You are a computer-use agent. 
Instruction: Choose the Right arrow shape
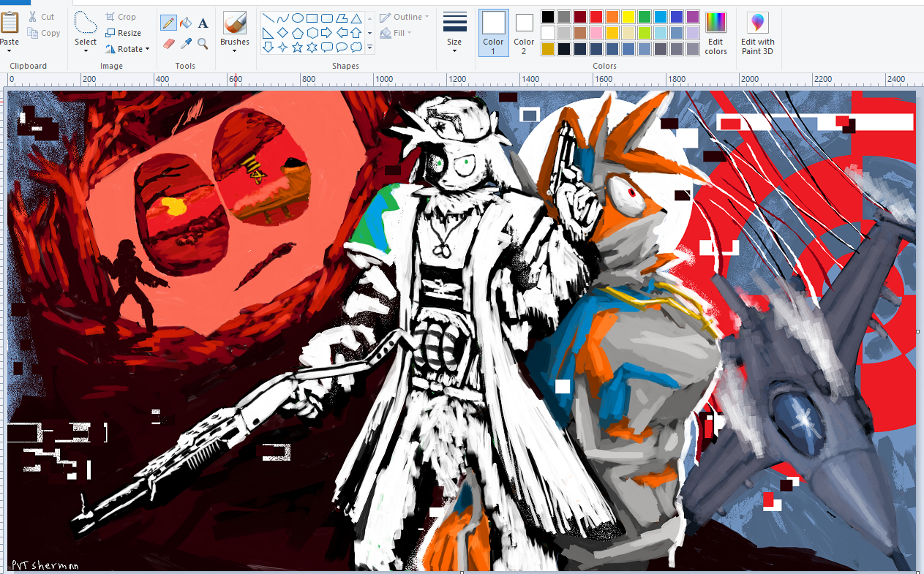327,33
